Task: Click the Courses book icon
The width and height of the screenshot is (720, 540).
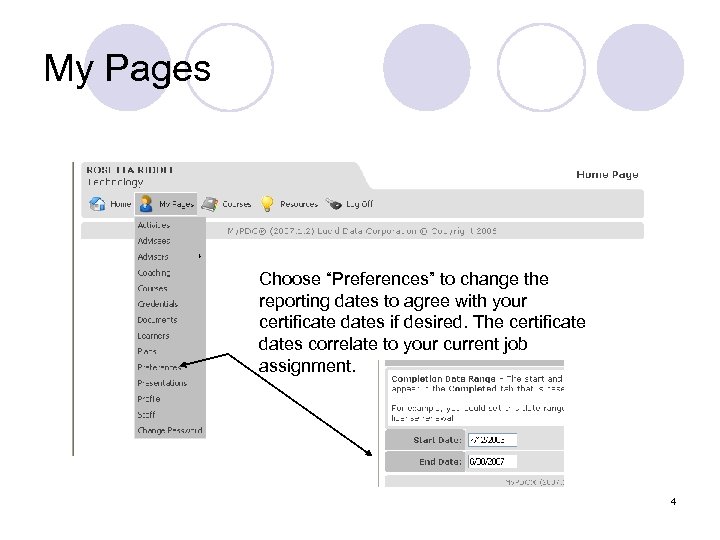Action: coord(210,204)
